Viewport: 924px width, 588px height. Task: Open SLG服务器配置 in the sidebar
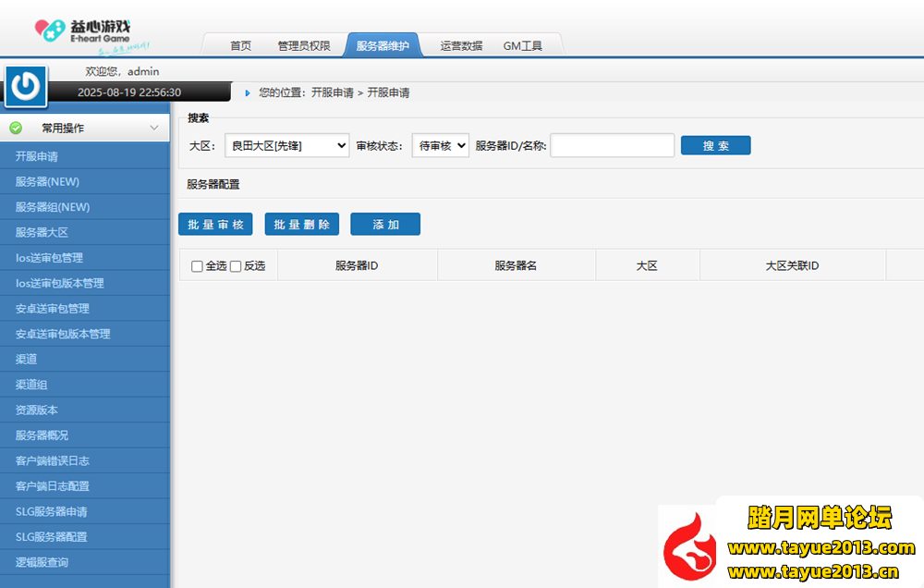click(51, 536)
